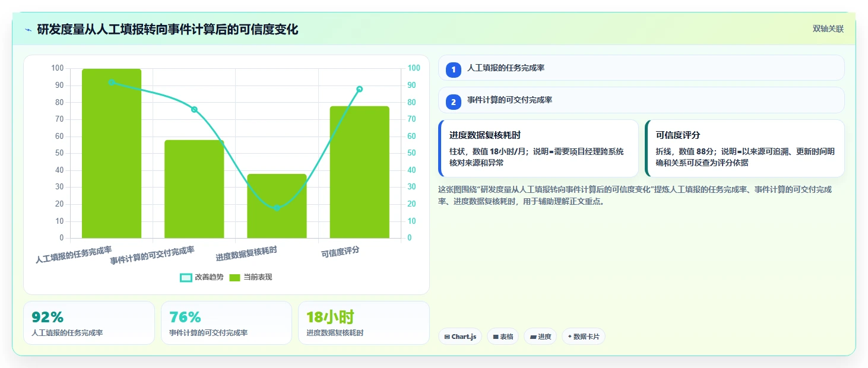
Task: Click the 数据卡片 tag
Action: 584,337
